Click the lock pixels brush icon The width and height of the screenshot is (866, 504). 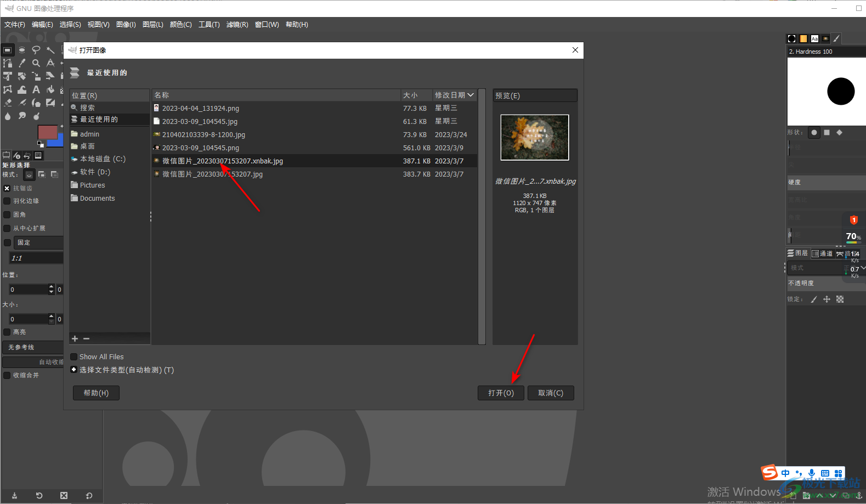pos(814,299)
